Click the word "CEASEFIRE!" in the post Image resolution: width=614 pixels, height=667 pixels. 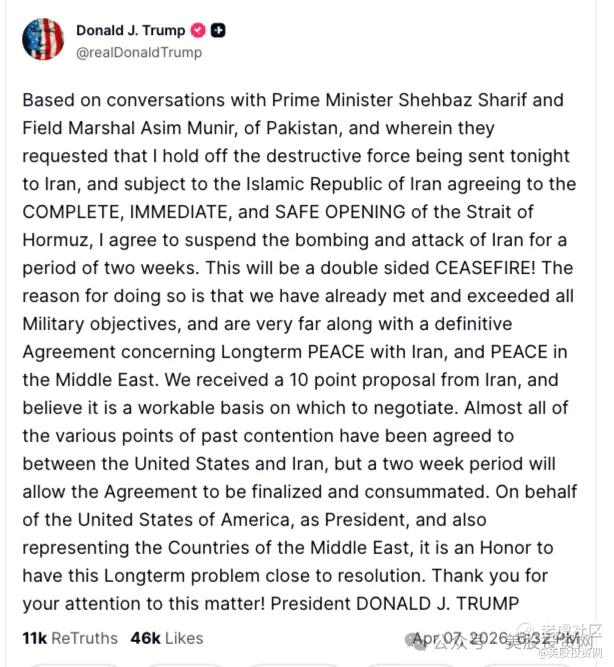click(502, 268)
